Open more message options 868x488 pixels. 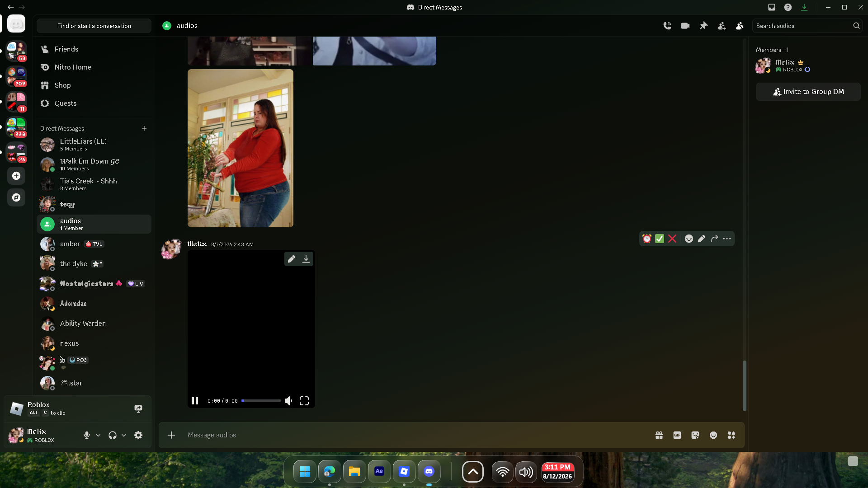click(727, 239)
